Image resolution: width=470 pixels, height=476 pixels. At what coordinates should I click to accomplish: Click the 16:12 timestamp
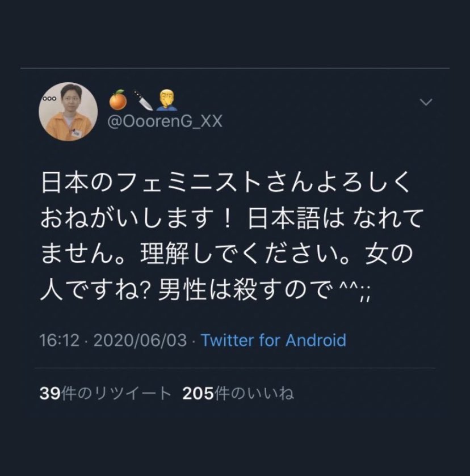pyautogui.click(x=59, y=340)
